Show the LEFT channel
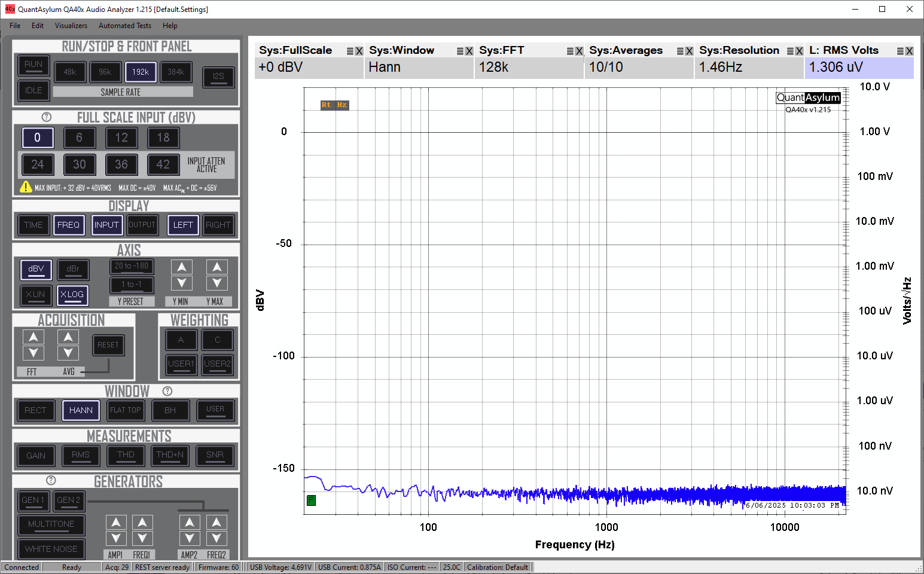This screenshot has width=924, height=574. [183, 225]
